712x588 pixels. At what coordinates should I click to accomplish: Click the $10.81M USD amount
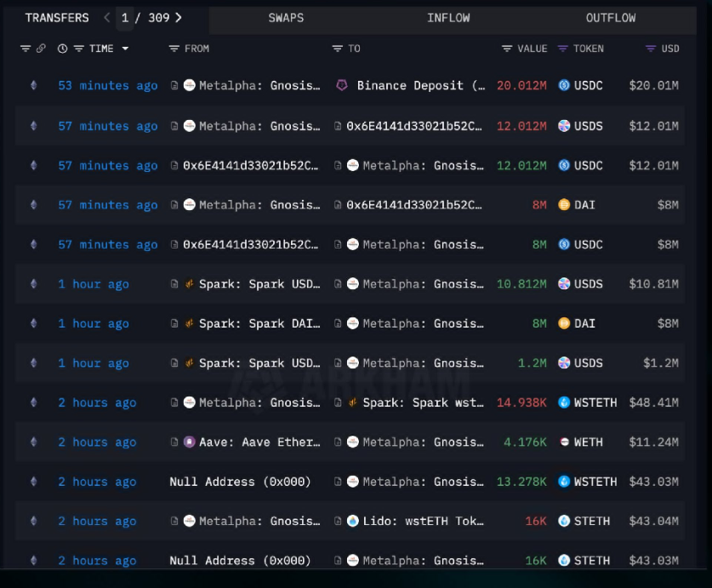click(x=654, y=284)
